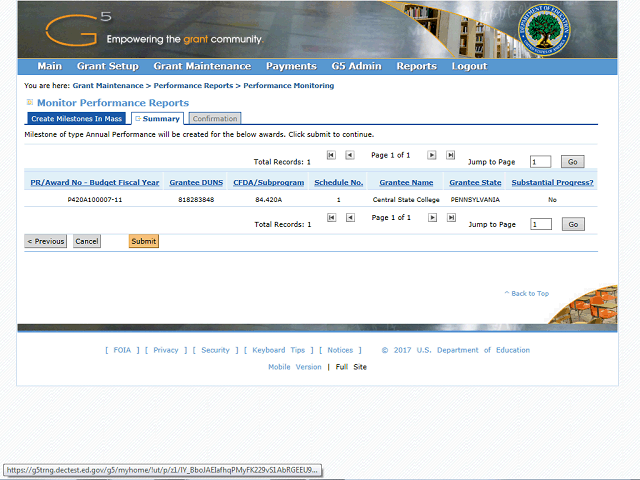Open the Privacy footer link
The image size is (640, 480).
point(166,350)
